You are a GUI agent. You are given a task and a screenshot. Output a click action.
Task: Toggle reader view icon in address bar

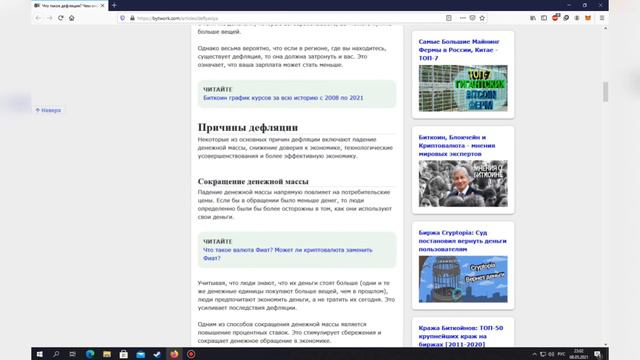coord(449,18)
